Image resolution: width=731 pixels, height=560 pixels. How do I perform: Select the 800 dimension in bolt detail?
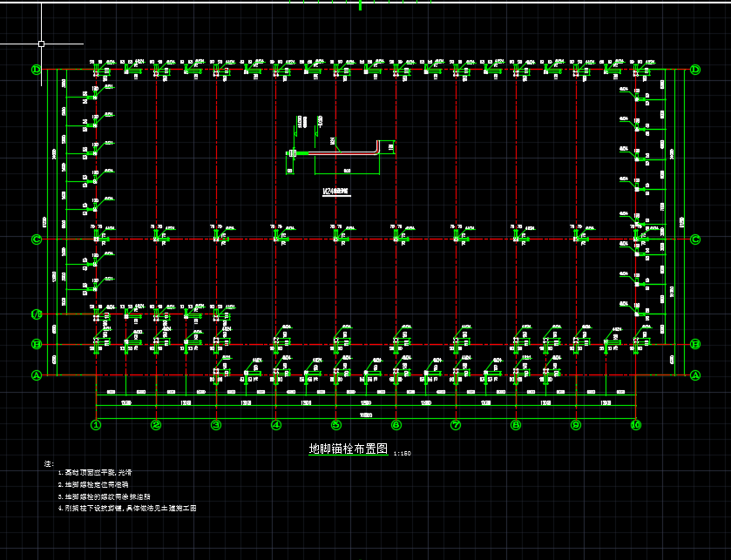347,171
